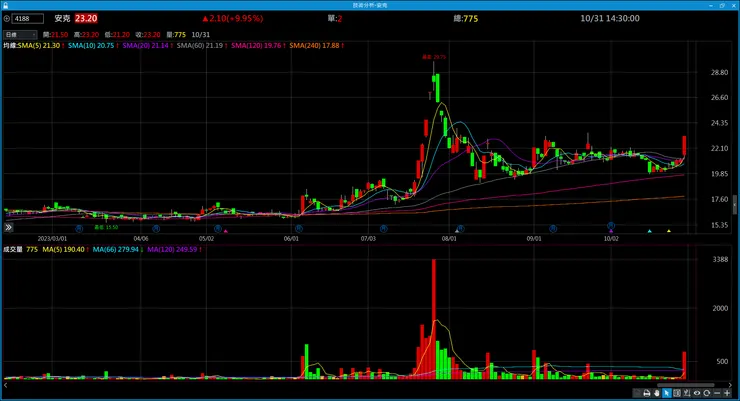Image resolution: width=740 pixels, height=401 pixels.
Task: Click month marker near 2023/03/01
Action: click(79, 229)
